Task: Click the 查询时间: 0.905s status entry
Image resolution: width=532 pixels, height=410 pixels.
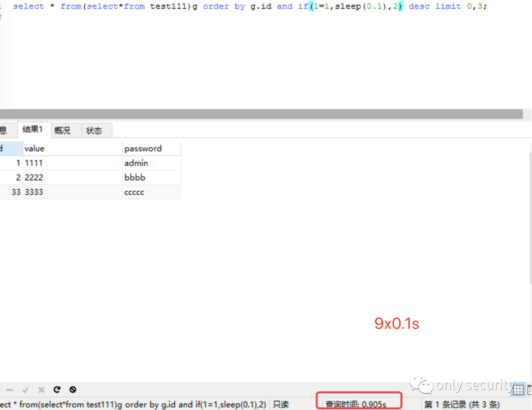Action: [356, 405]
